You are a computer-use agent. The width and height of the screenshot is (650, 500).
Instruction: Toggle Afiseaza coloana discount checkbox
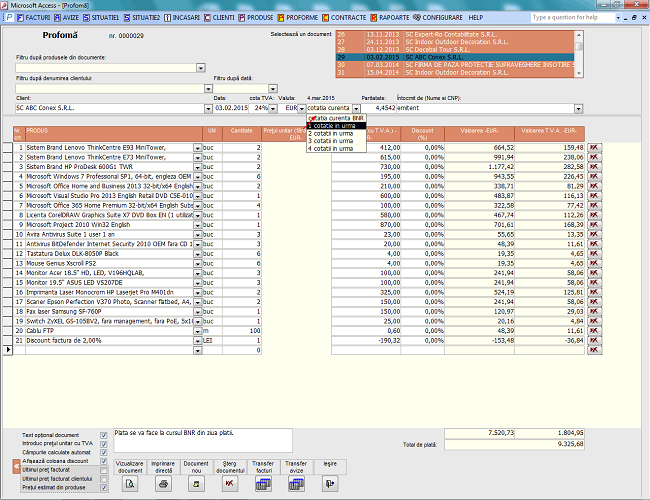click(104, 461)
